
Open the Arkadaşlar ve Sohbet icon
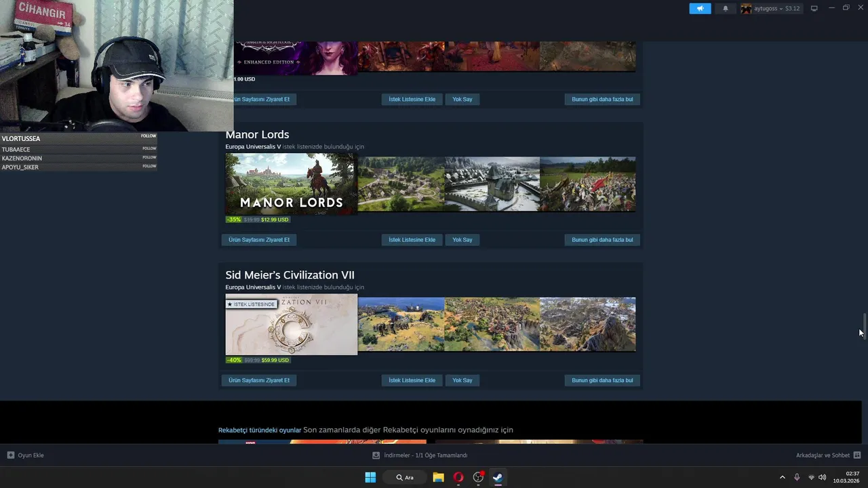[857, 455]
